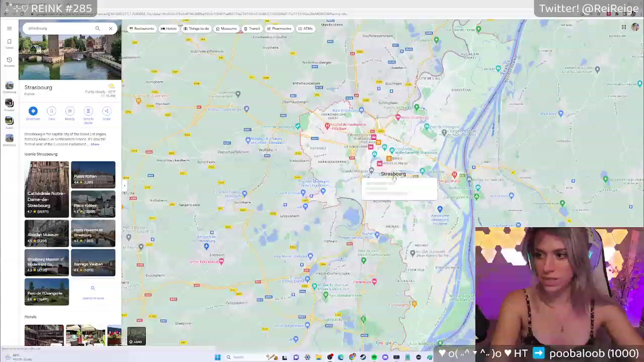The width and height of the screenshot is (644, 362).
Task: Clear the strasbourg search with the X
Action: click(111, 28)
